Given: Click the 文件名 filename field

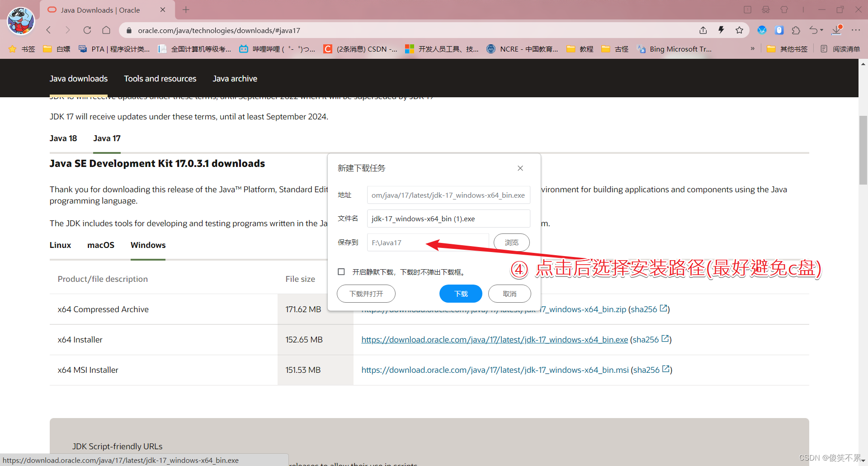Looking at the screenshot, I should [448, 219].
